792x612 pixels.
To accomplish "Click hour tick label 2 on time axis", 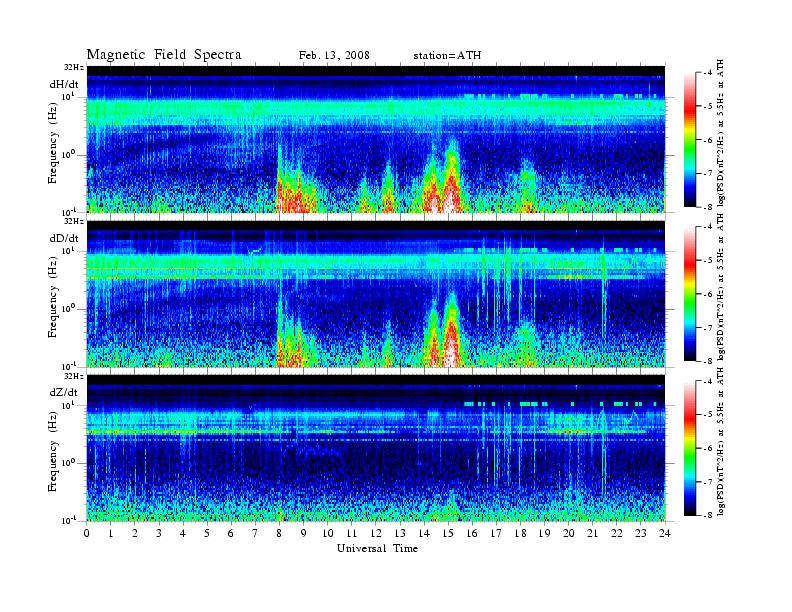I will pos(135,533).
